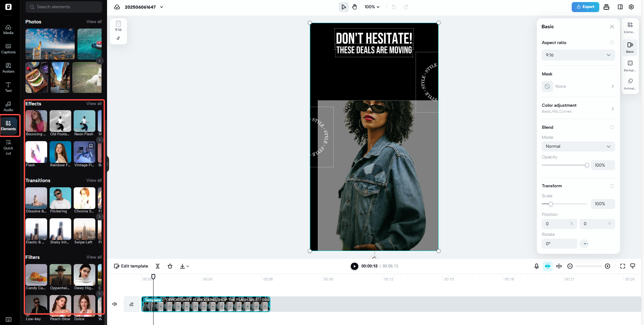Screen dimensions: 644x325
Task: Open the Avatars sidebar panel
Action: (x=8, y=68)
